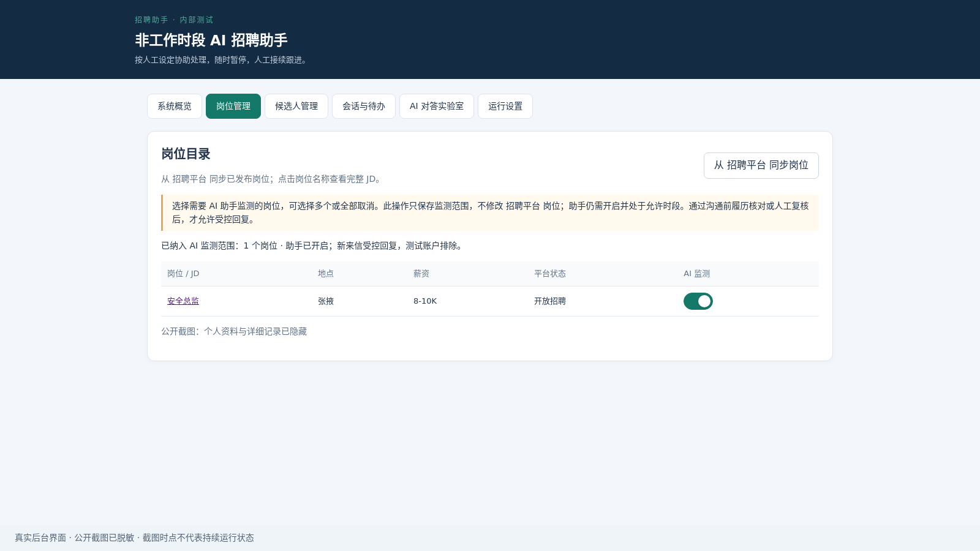The width and height of the screenshot is (980, 551).
Task: Open the 系统概览 tab
Action: point(175,106)
